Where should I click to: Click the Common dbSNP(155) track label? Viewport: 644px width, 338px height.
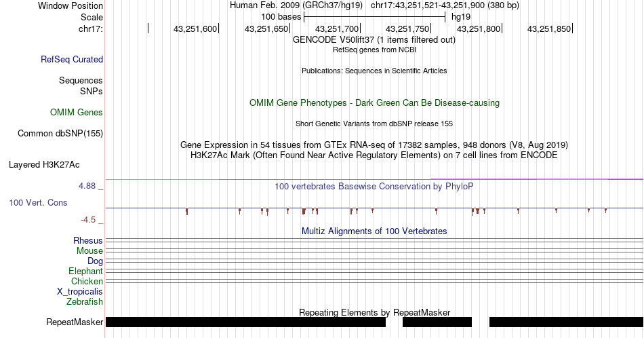click(x=60, y=133)
